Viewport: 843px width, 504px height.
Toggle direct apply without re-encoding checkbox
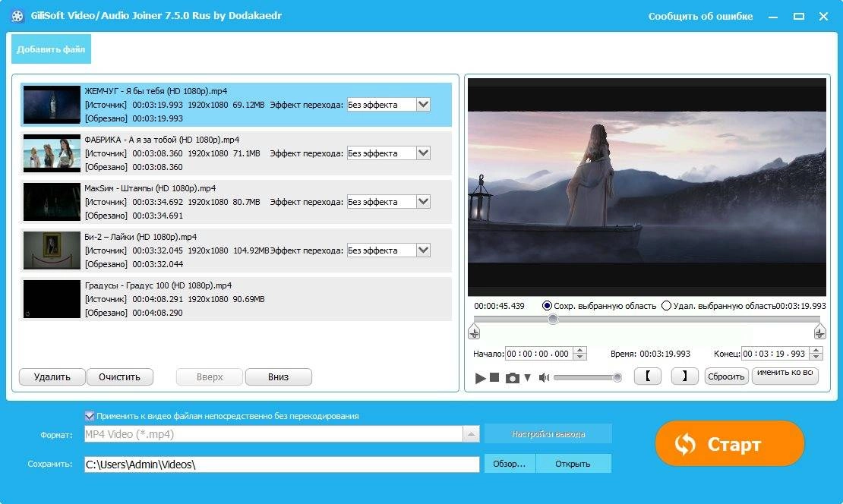click(x=90, y=416)
